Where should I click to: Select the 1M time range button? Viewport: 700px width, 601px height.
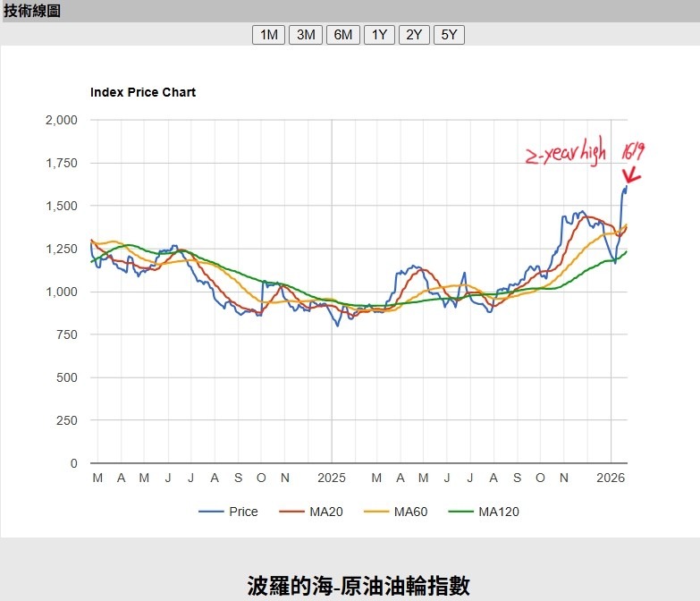268,35
